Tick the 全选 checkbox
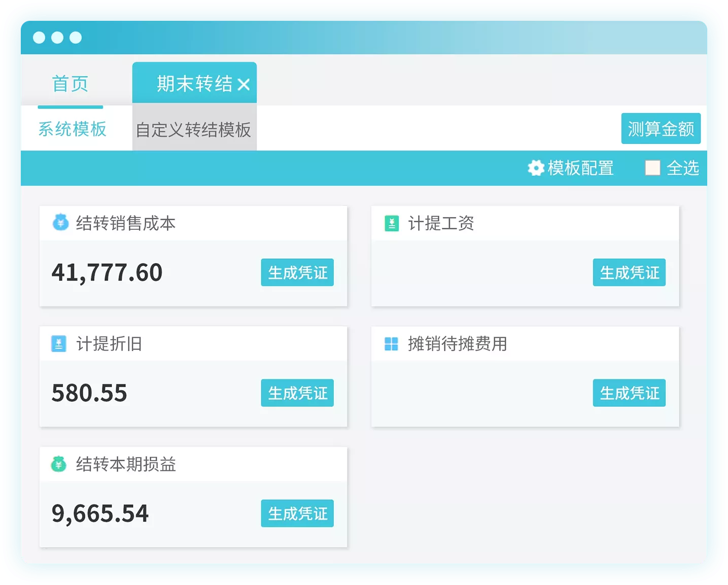Screen dimensions: 728x585 652,168
